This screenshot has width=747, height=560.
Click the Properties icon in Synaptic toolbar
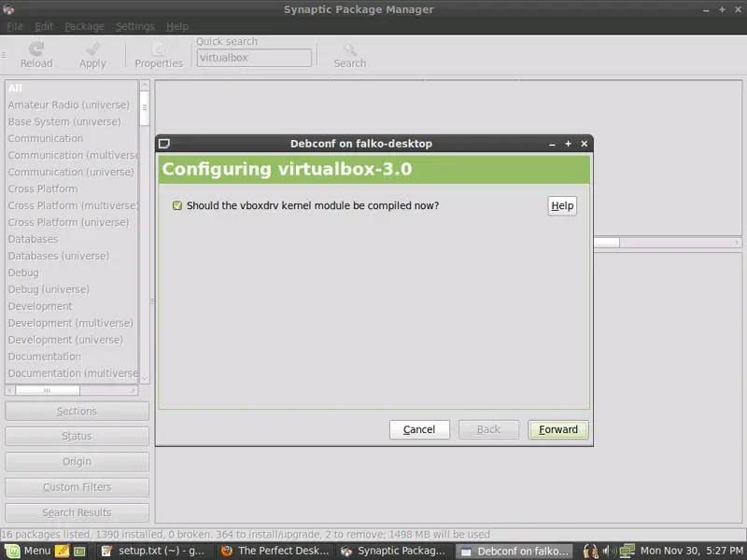tap(159, 49)
